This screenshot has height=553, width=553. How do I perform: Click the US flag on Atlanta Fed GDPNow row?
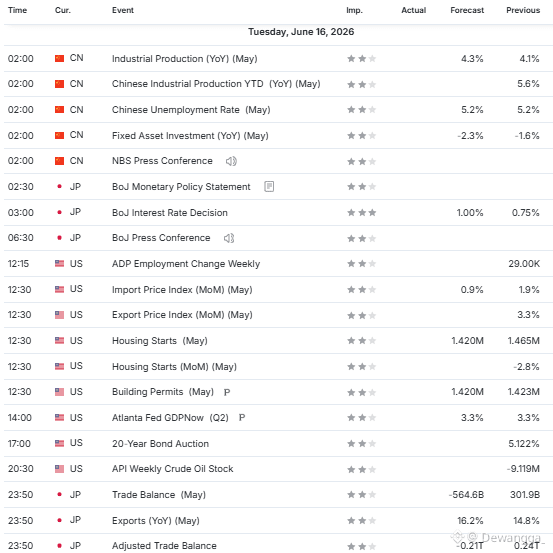[60, 418]
